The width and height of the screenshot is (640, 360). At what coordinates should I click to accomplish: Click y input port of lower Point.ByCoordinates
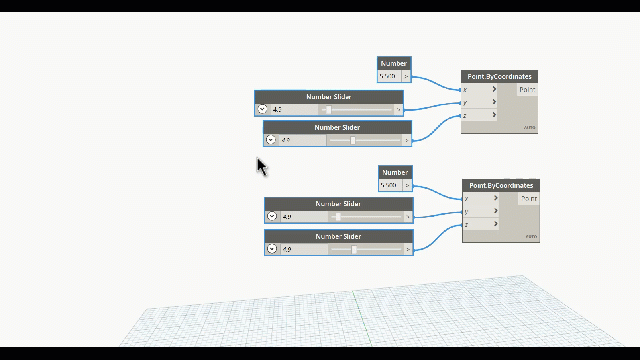(481, 211)
